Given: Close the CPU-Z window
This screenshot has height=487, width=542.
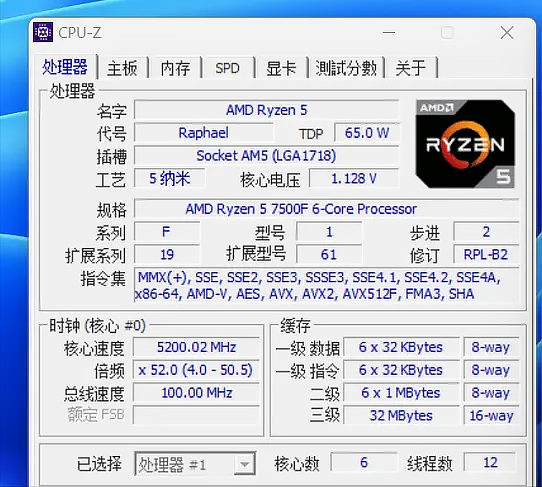Looking at the screenshot, I should tap(507, 33).
